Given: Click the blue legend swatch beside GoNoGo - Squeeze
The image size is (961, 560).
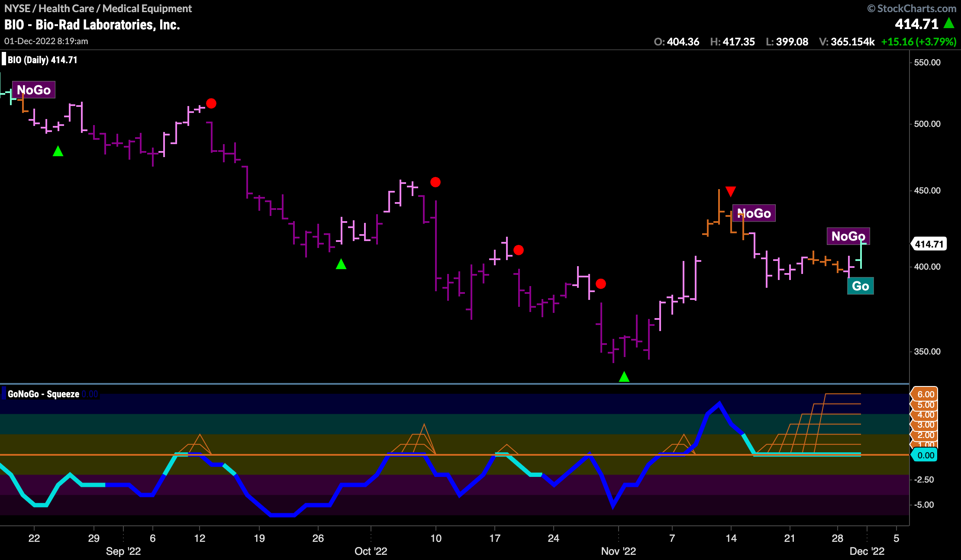Looking at the screenshot, I should (4, 394).
